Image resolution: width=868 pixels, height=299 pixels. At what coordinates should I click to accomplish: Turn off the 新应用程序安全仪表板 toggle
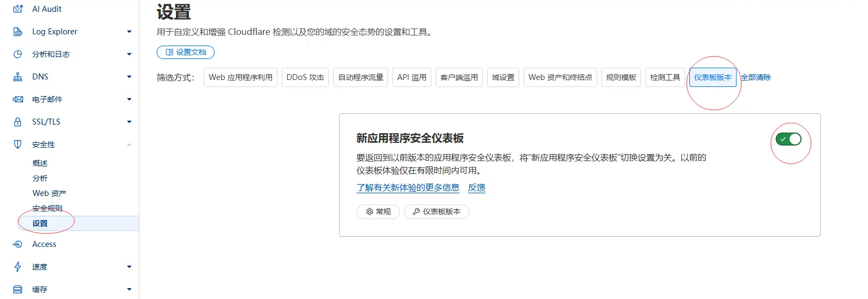(x=789, y=139)
